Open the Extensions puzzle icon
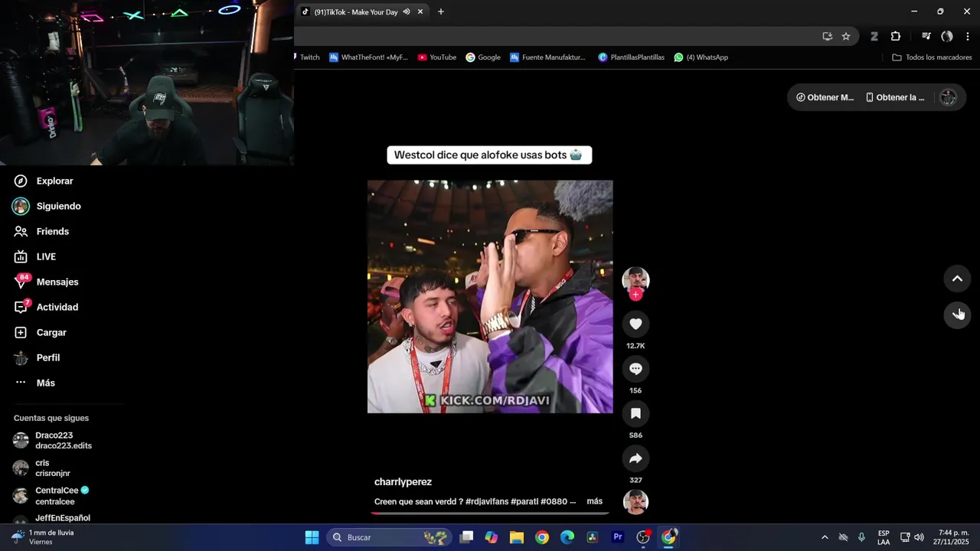This screenshot has width=980, height=551. (x=896, y=36)
